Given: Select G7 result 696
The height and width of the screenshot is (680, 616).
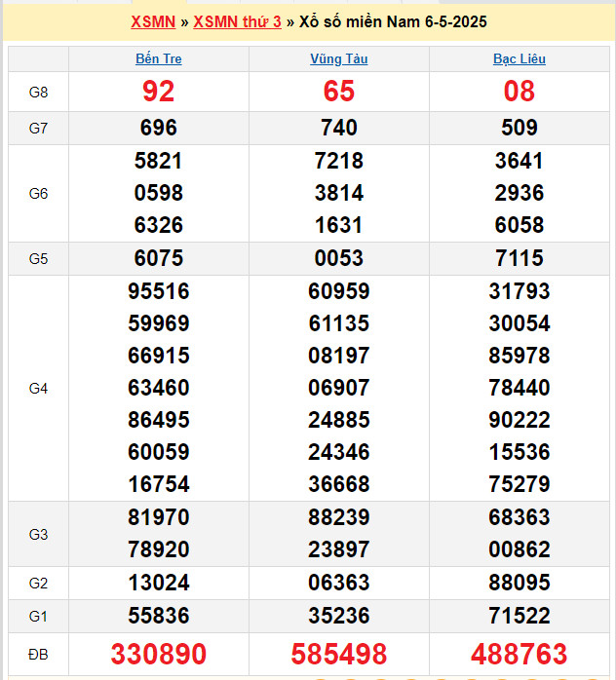Looking at the screenshot, I should coord(159,128).
